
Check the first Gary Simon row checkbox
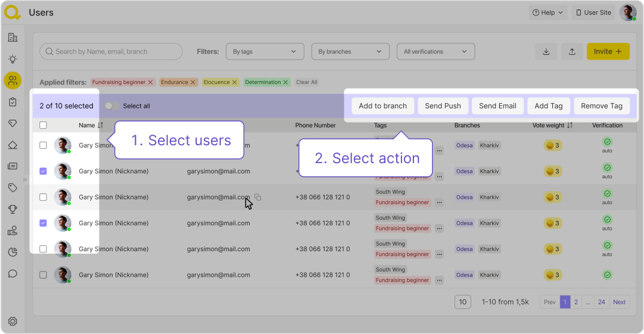tap(43, 145)
